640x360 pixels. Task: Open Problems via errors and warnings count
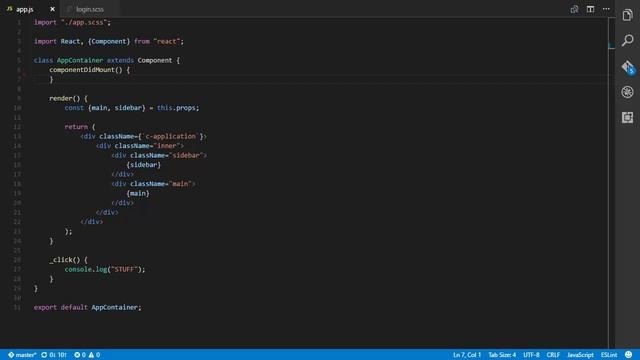(87, 355)
